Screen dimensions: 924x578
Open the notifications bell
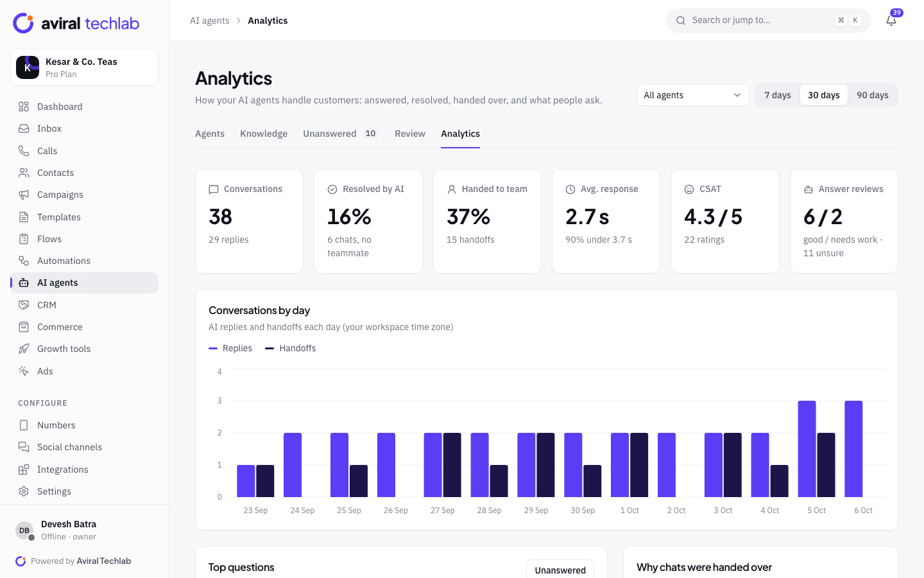(x=891, y=21)
